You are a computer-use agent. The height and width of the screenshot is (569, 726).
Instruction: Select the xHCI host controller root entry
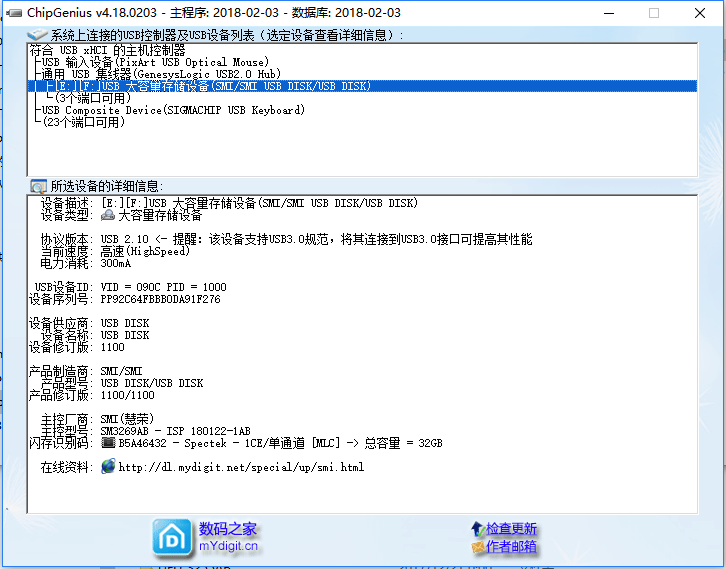pos(107,50)
